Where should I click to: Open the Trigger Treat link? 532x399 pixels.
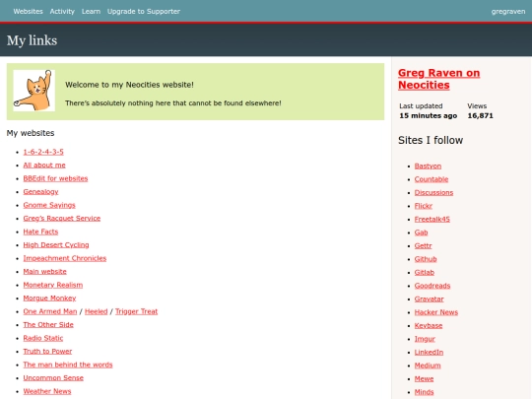point(136,311)
